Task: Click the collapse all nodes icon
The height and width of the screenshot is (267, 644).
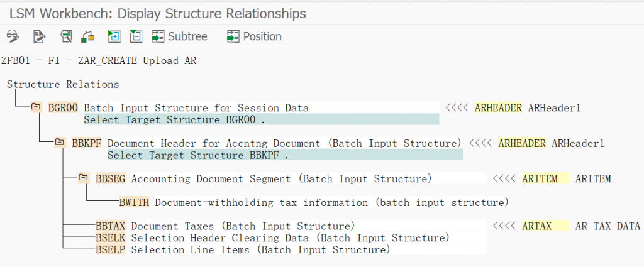Action: pyautogui.click(x=135, y=36)
